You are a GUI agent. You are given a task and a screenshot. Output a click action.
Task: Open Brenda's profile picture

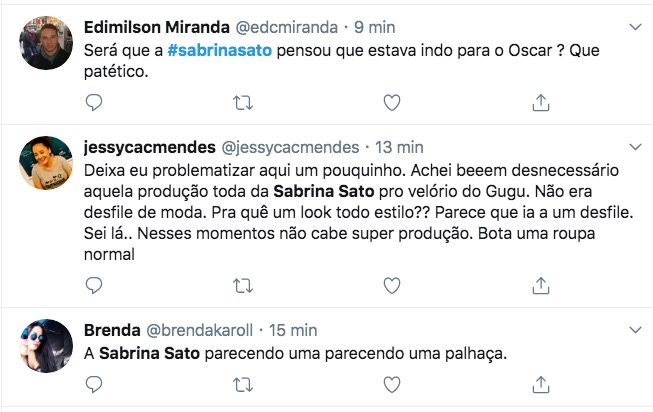(46, 345)
